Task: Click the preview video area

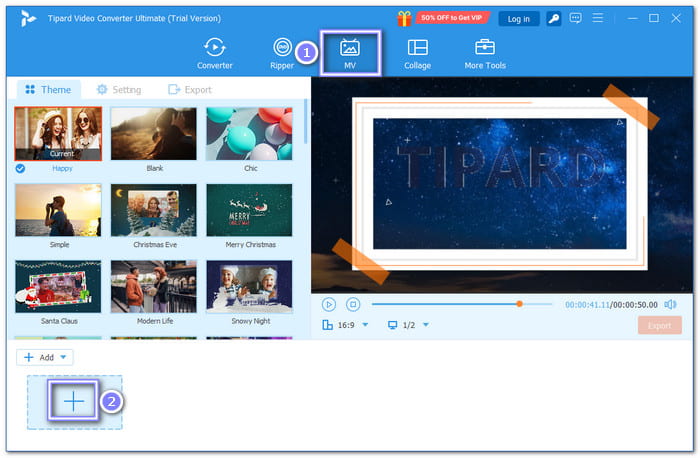Action: pos(502,185)
